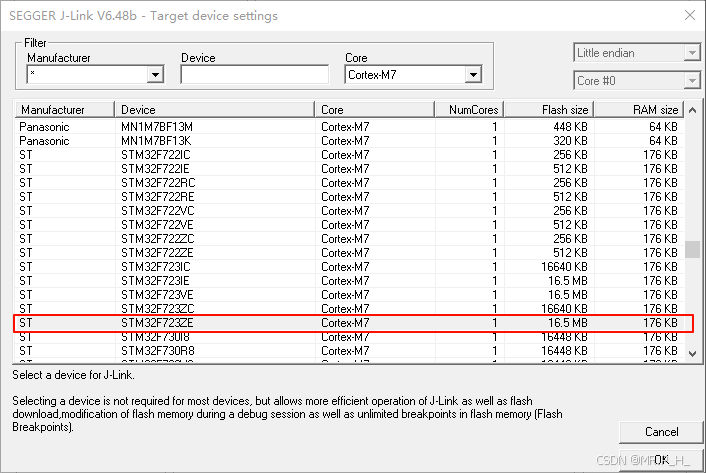
Task: Select device row STM32F723IE
Action: point(349,281)
